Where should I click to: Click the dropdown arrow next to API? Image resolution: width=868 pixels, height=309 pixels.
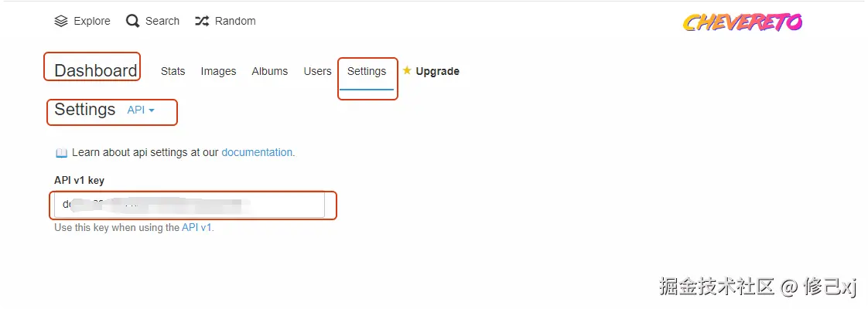(x=152, y=110)
